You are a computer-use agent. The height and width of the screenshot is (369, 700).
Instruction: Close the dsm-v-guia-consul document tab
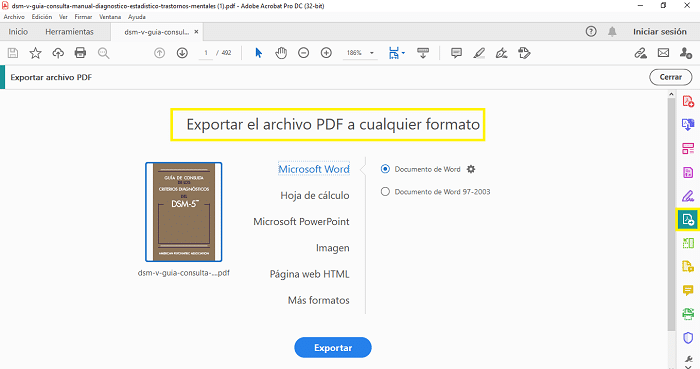(x=196, y=32)
